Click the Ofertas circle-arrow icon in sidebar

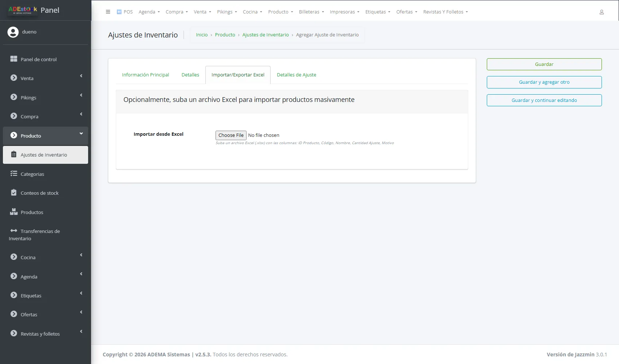[x=14, y=314]
